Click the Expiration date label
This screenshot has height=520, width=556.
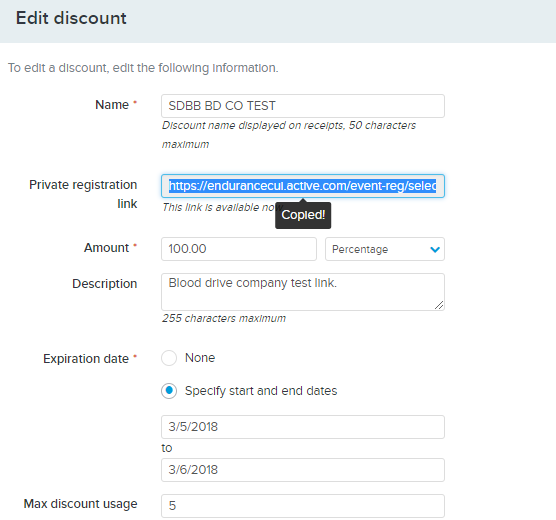click(x=86, y=359)
